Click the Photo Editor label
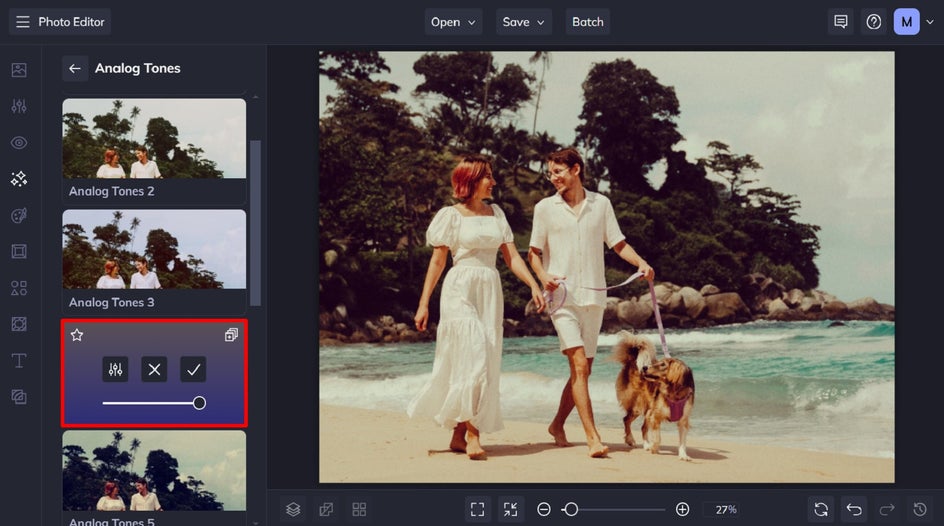The height and width of the screenshot is (526, 944). (71, 22)
